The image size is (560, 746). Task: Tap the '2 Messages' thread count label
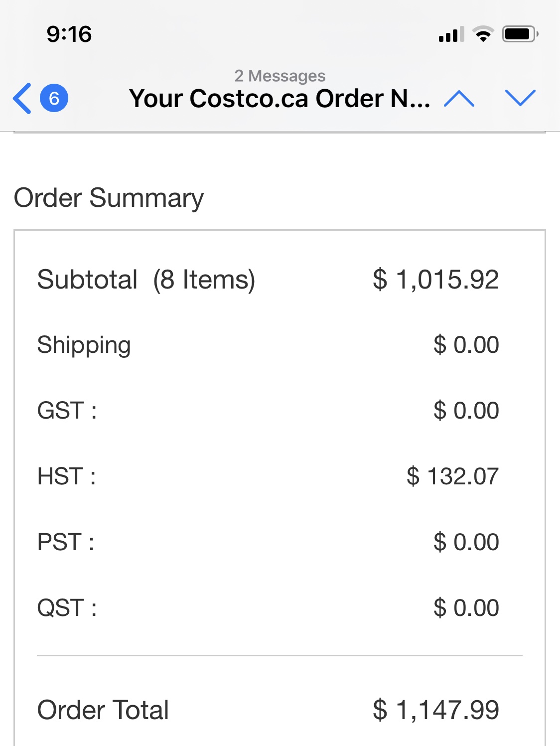point(280,76)
